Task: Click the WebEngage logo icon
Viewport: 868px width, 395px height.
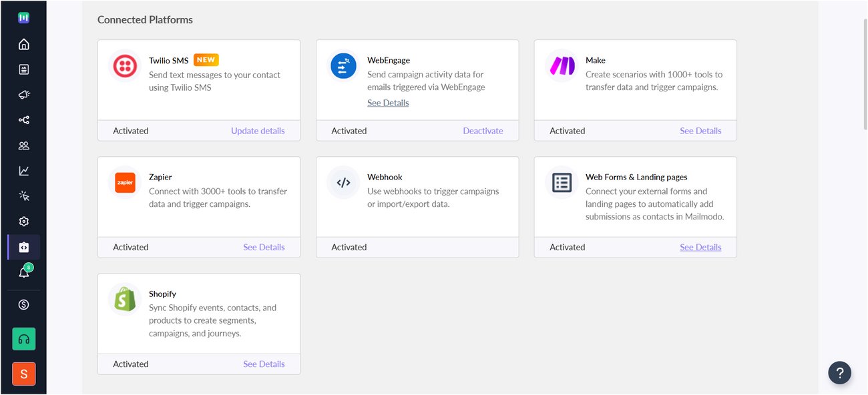Action: point(343,66)
